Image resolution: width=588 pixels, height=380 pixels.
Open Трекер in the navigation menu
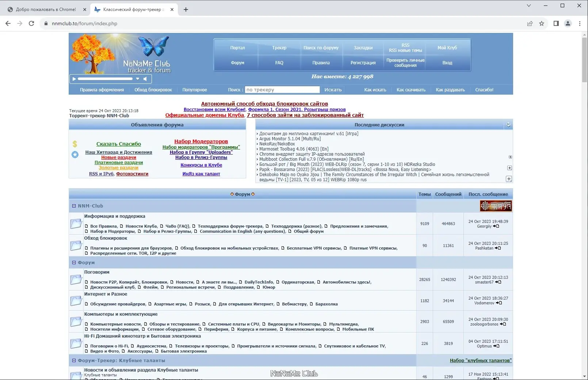point(279,47)
